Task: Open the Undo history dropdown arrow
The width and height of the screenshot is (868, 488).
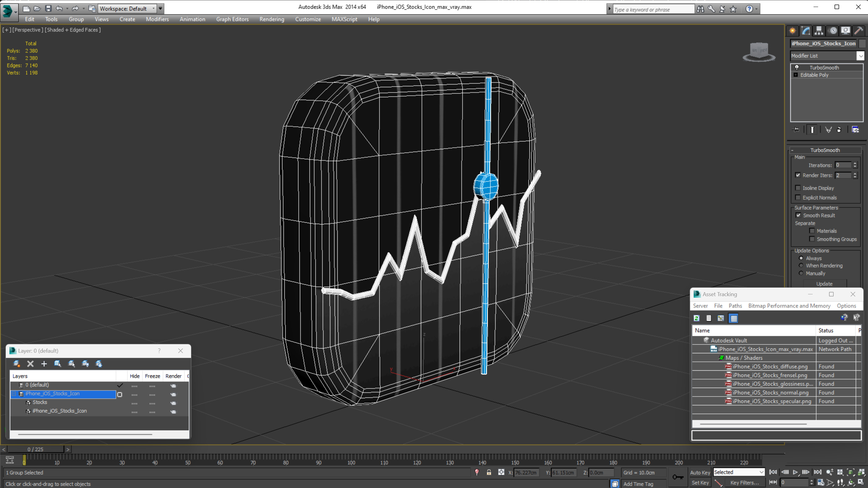Action: pyautogui.click(x=67, y=9)
